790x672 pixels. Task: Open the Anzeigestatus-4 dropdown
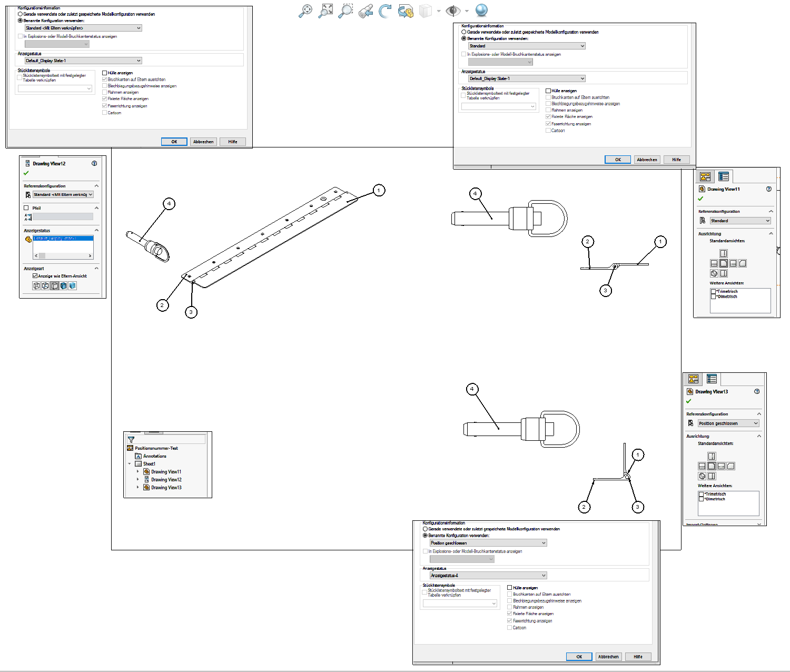[489, 576]
